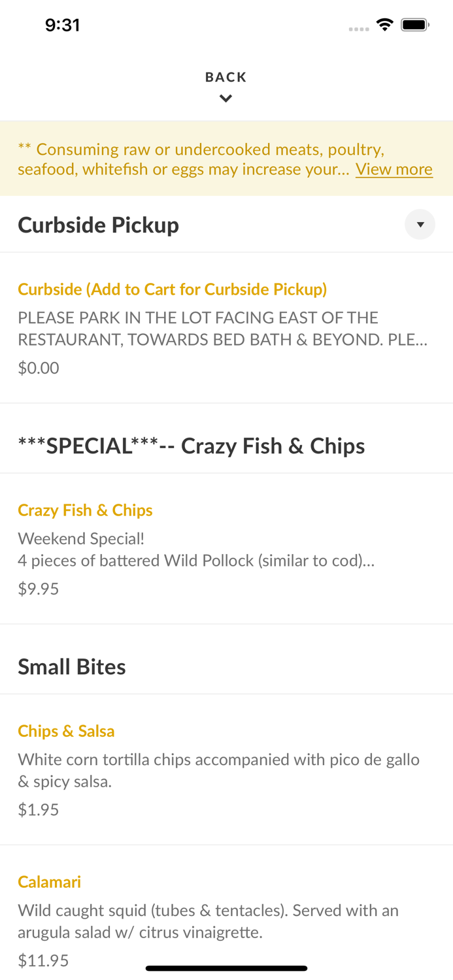Screen dimensions: 453x980
Task: Add Curbside Pickup option to cart
Action: coord(173,289)
